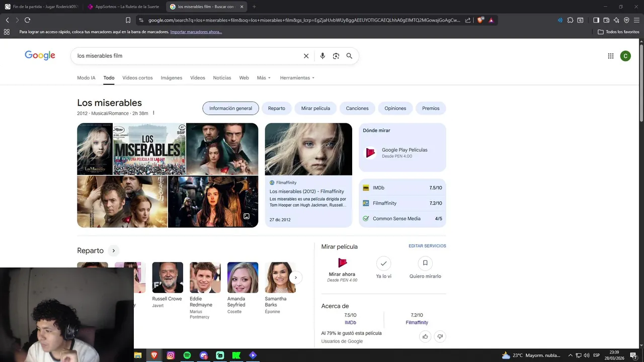Select the 'Imágenes' search tab
The width and height of the screenshot is (644, 362).
(x=172, y=78)
